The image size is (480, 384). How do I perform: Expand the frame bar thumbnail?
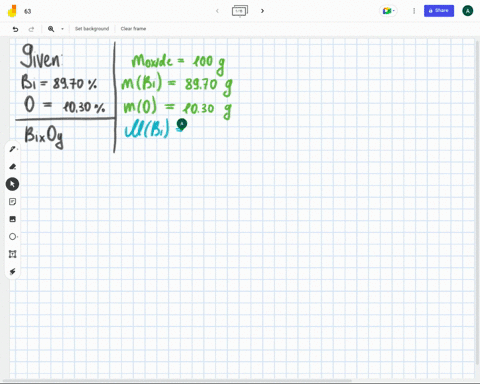point(240,11)
